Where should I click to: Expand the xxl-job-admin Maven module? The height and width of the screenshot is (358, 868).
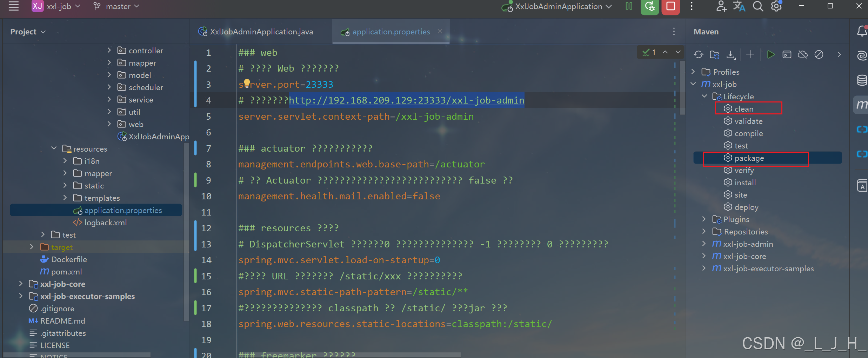tap(704, 244)
